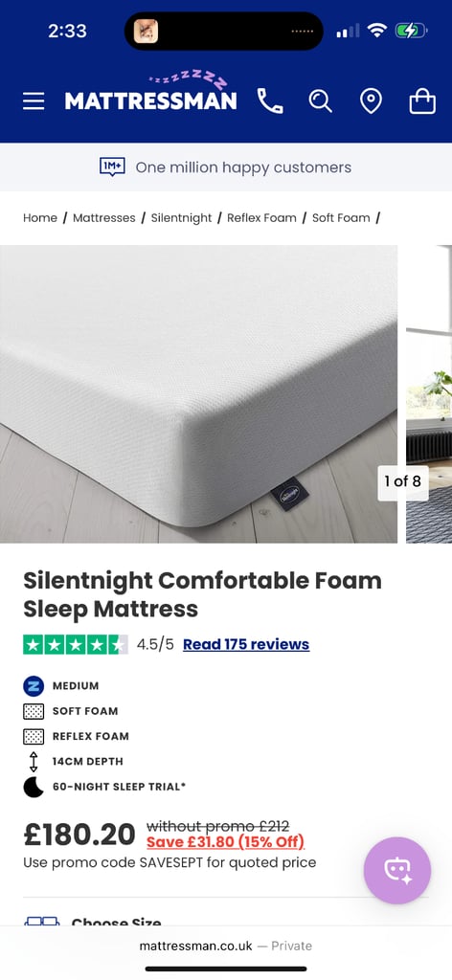Tap the 60-night sleep trial moon icon
Image resolution: width=452 pixels, height=980 pixels.
pos(34,787)
